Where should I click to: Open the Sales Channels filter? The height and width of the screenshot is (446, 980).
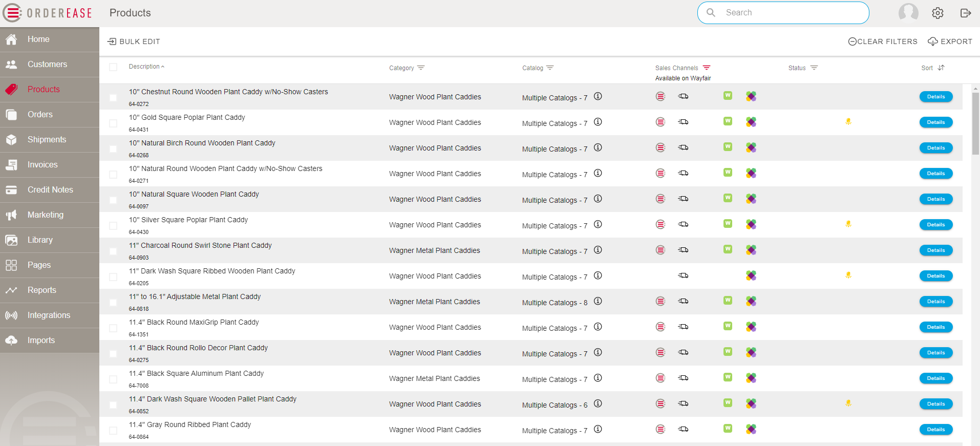tap(707, 68)
